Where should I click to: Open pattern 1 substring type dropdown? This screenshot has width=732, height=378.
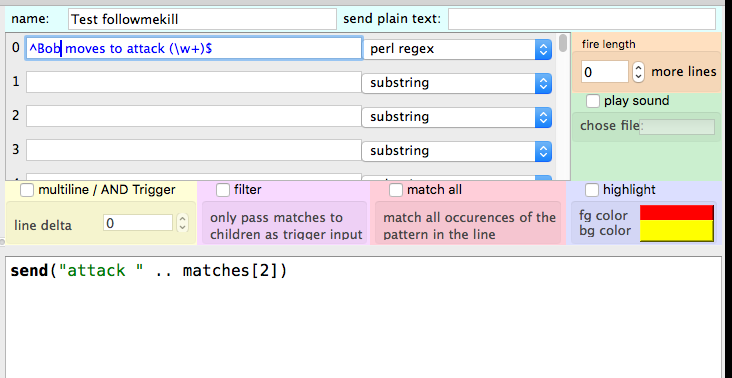click(x=457, y=83)
